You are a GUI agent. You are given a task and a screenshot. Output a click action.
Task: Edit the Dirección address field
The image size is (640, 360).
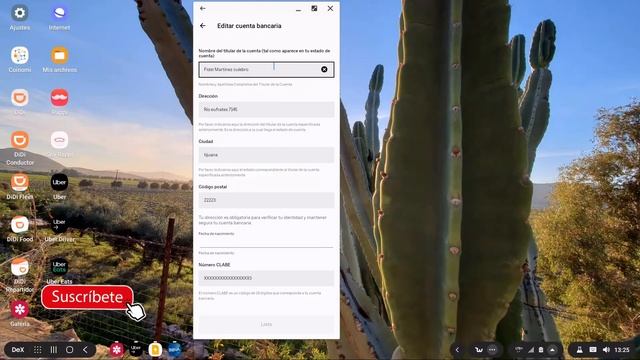[266, 109]
